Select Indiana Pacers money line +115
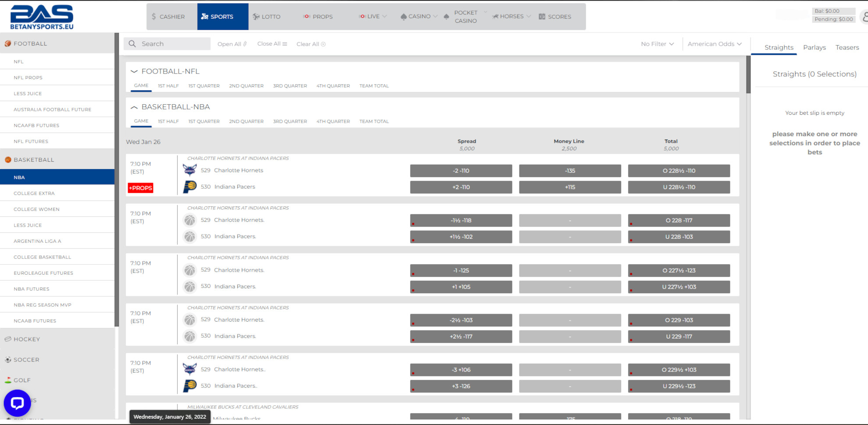Viewport: 868px width, 425px height. click(570, 187)
